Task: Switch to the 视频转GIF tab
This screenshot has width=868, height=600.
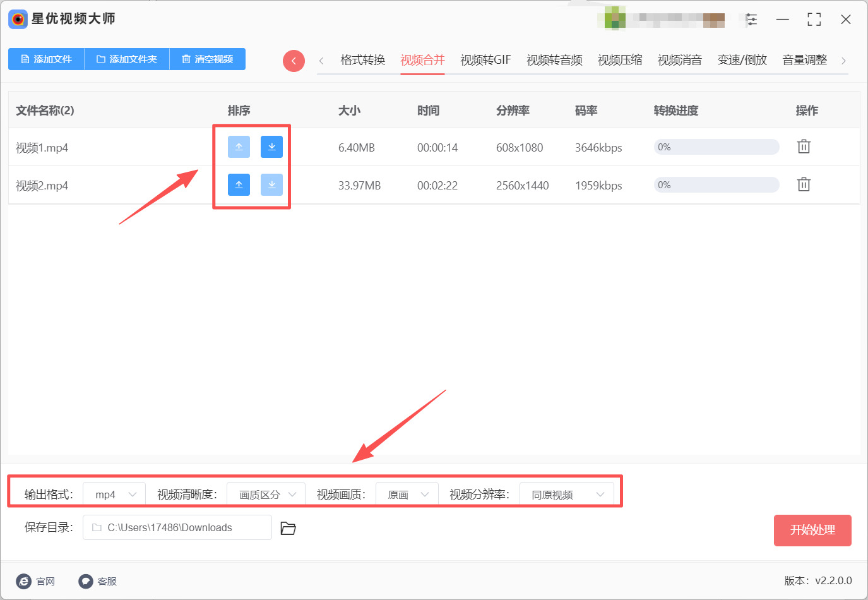Action: 485,60
